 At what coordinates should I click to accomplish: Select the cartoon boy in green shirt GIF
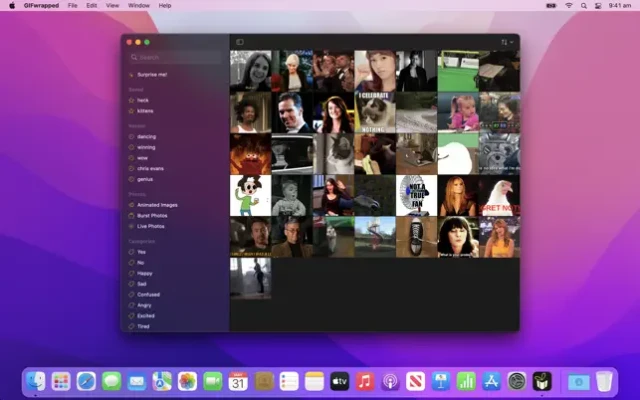[251, 196]
